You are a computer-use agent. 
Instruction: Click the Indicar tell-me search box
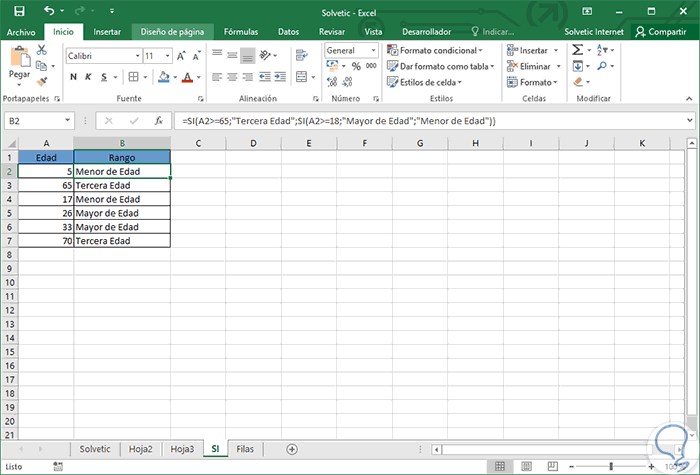pos(493,32)
